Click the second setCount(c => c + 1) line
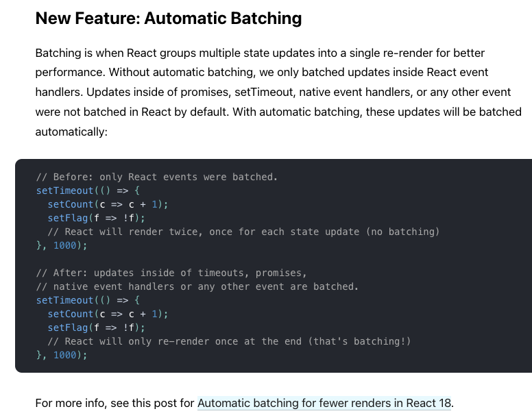 [x=108, y=314]
